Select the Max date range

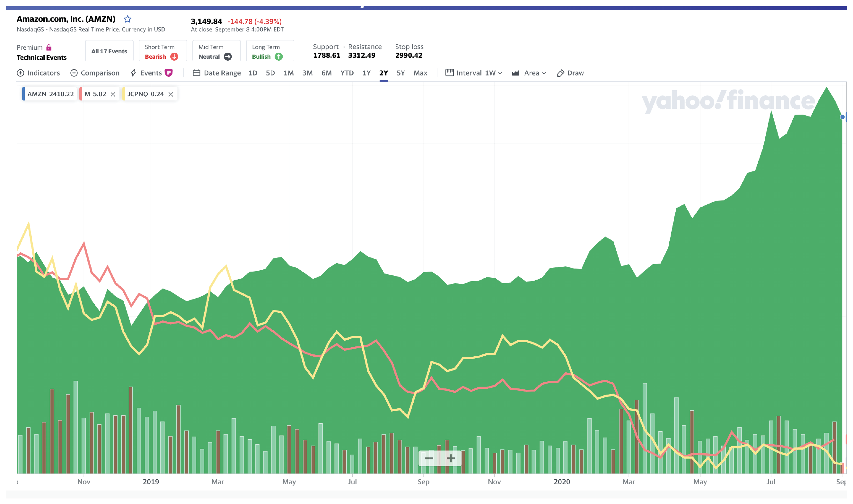tap(420, 73)
